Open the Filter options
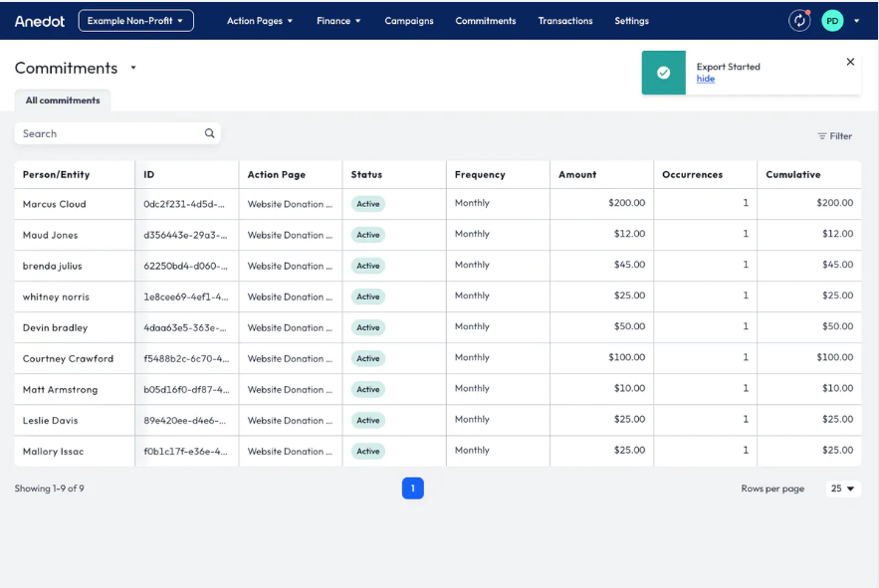 pos(835,135)
